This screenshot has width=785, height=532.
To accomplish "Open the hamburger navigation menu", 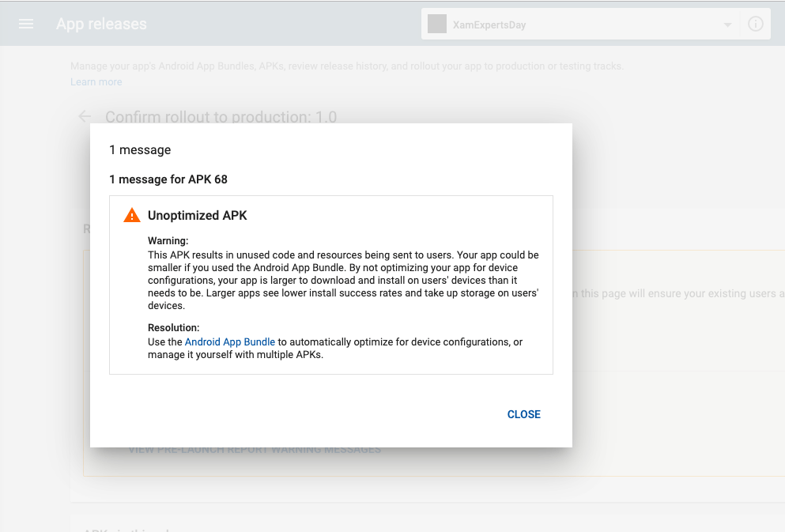I will point(26,24).
